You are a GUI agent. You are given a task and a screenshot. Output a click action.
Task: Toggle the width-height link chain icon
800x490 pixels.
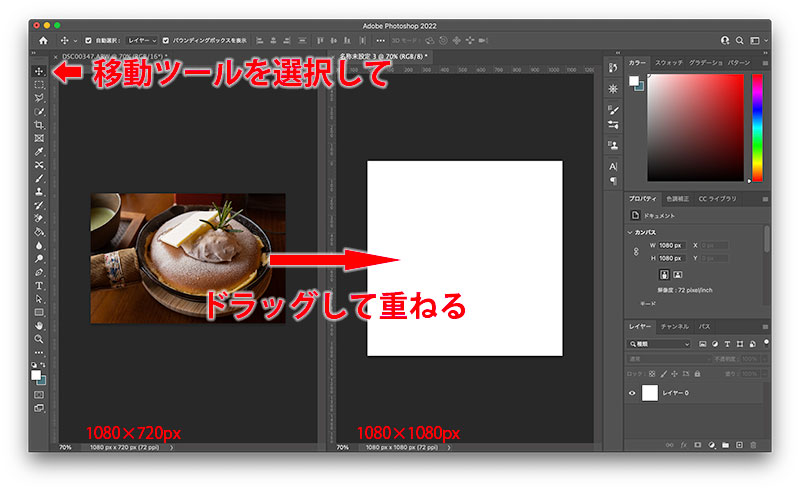click(636, 252)
